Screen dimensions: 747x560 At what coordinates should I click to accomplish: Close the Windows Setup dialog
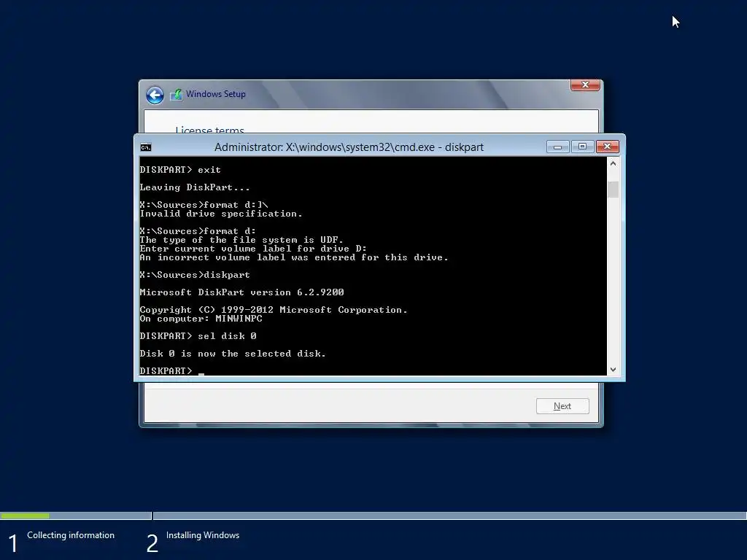coord(585,85)
